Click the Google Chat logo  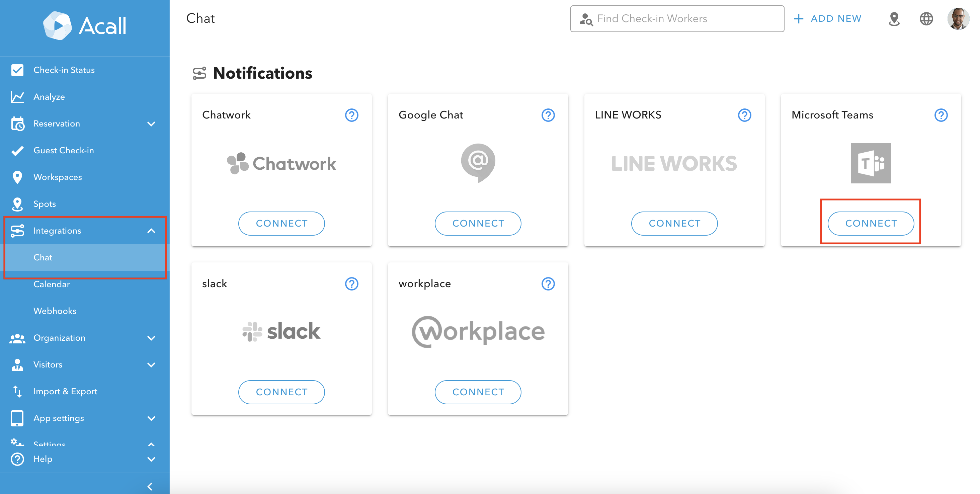coord(478,163)
